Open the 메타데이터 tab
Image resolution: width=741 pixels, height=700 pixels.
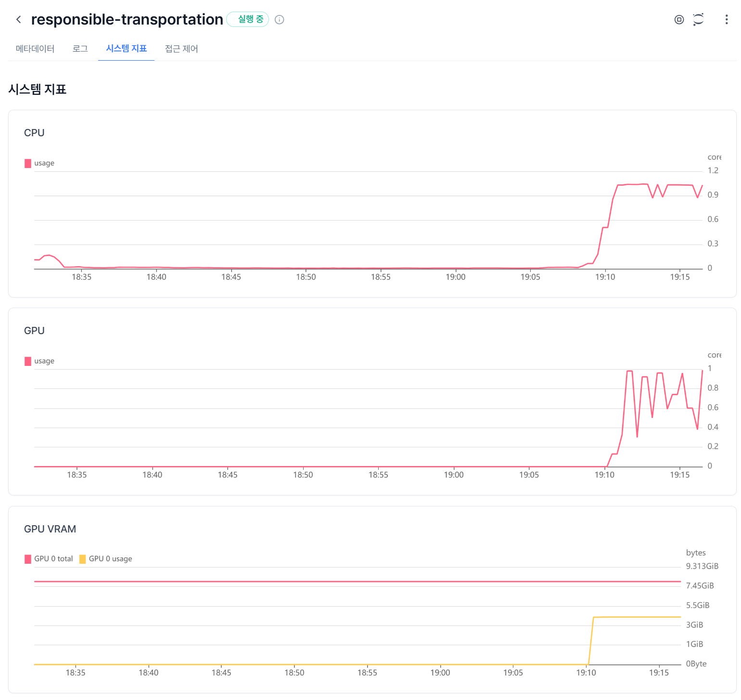pyautogui.click(x=35, y=49)
